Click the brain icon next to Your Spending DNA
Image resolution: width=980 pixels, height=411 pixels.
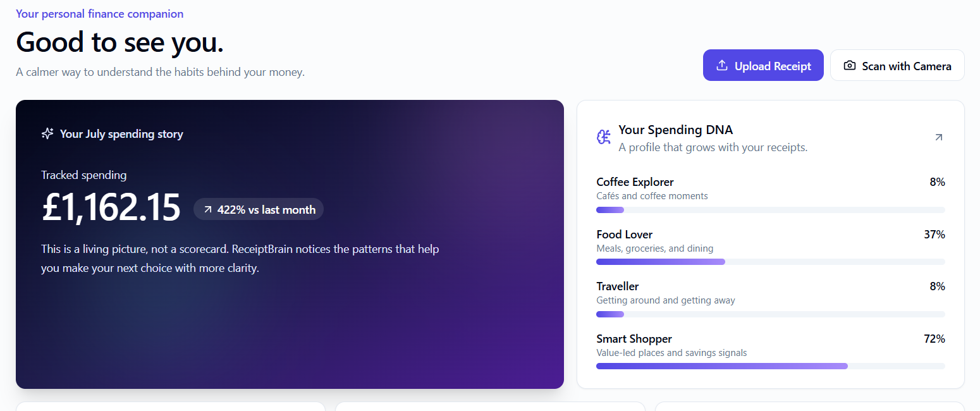tap(604, 137)
